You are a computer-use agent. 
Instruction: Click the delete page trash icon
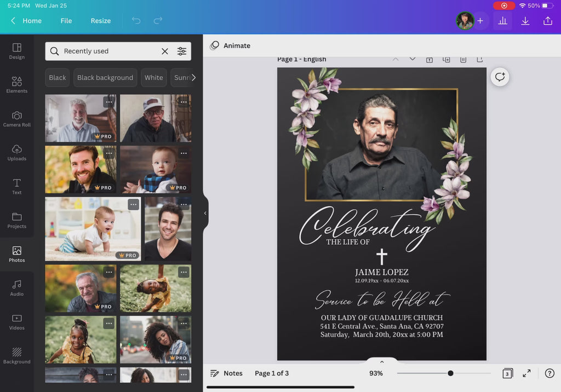463,59
